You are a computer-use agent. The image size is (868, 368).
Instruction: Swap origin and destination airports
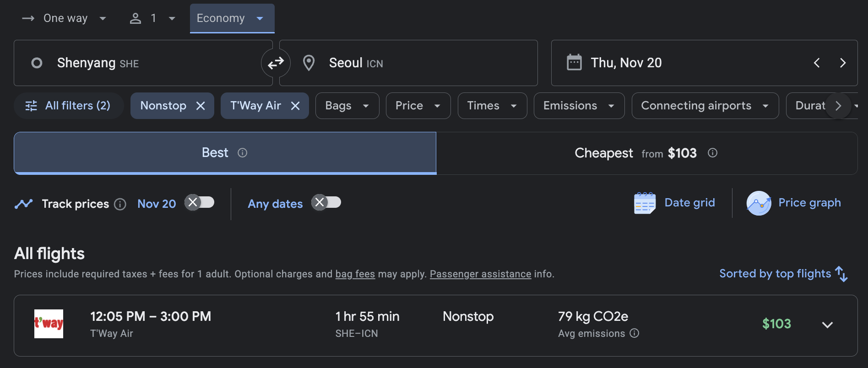276,63
